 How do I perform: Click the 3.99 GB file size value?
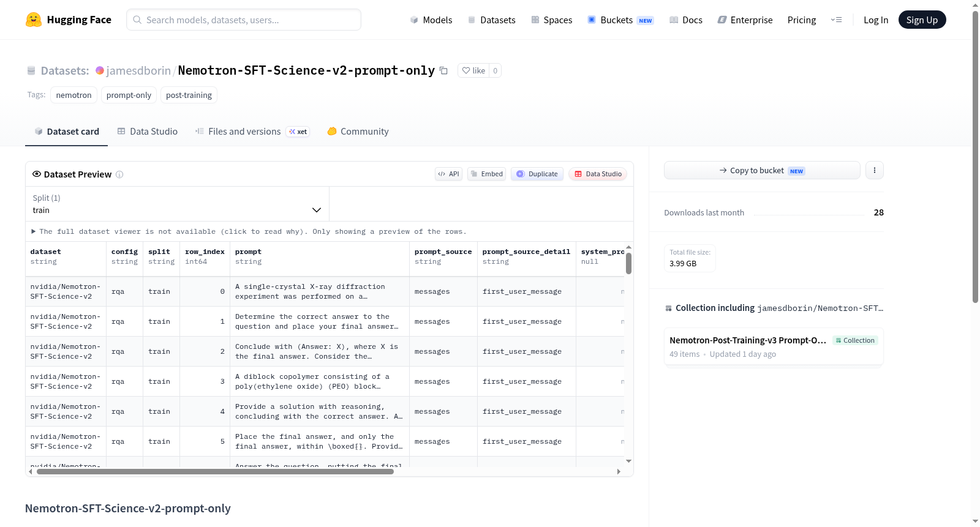[x=683, y=264]
